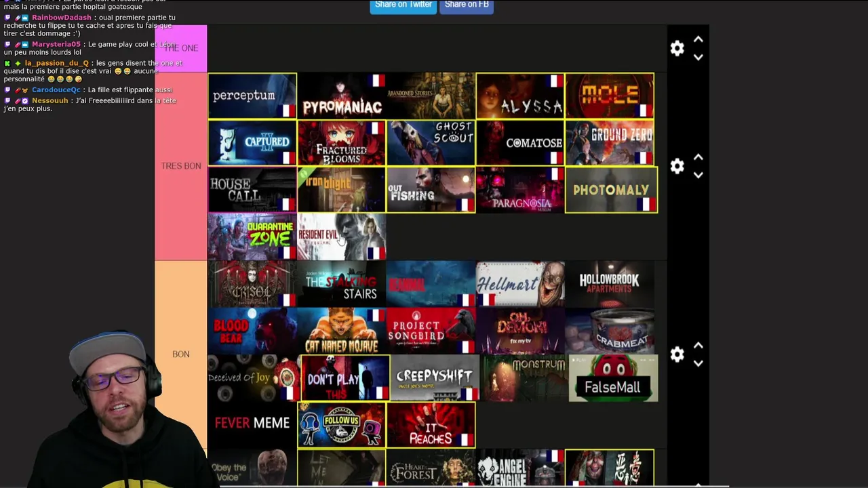Pick the Pyromaniac game tile

(342, 96)
